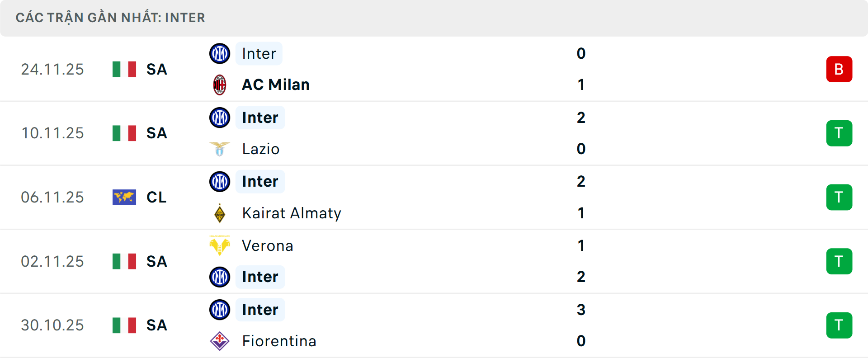Click the Inter club crest logo
868x358 pixels.
(220, 53)
